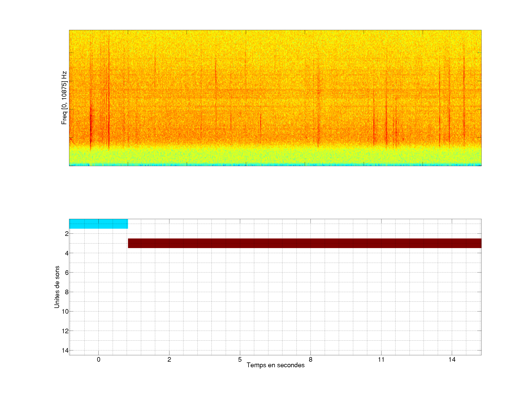Click the y-axis tick label 4
The image size is (532, 399).
point(67,253)
